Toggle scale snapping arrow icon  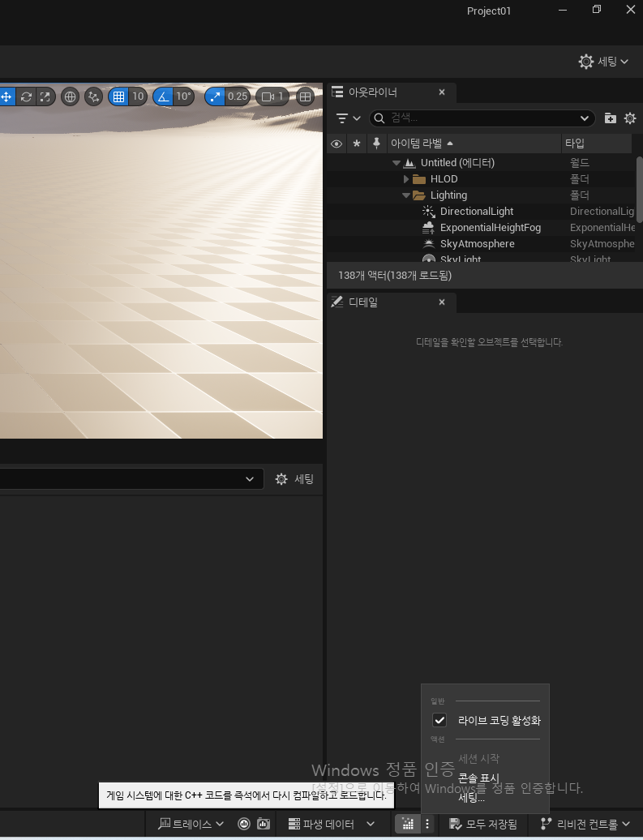tap(215, 97)
